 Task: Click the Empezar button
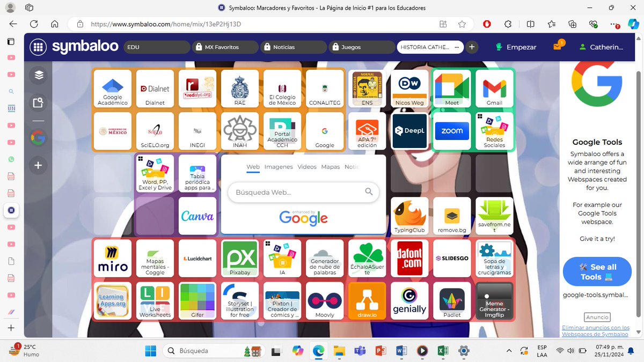click(516, 47)
